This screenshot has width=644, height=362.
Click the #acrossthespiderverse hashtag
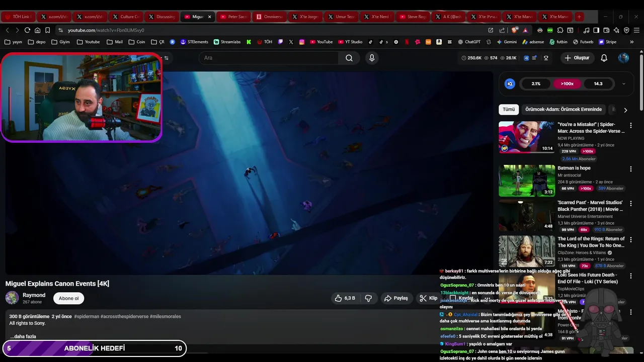pos(124,317)
